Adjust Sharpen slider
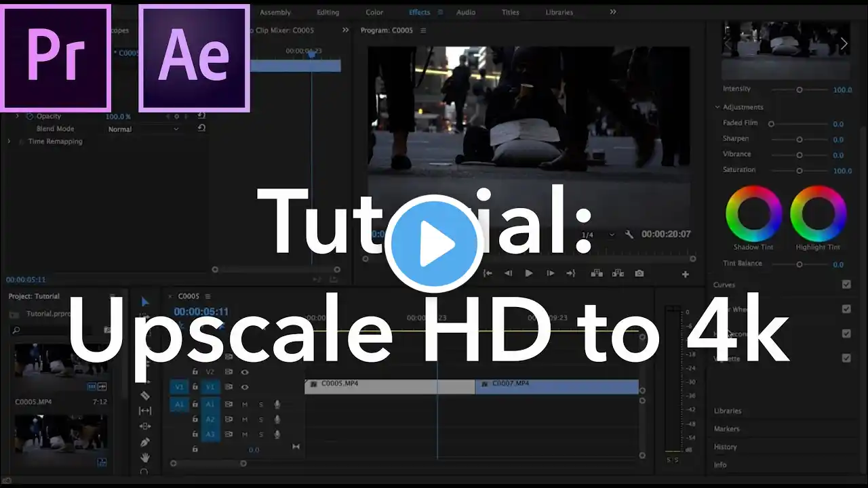Screen dimensions: 868x488 [x=800, y=139]
